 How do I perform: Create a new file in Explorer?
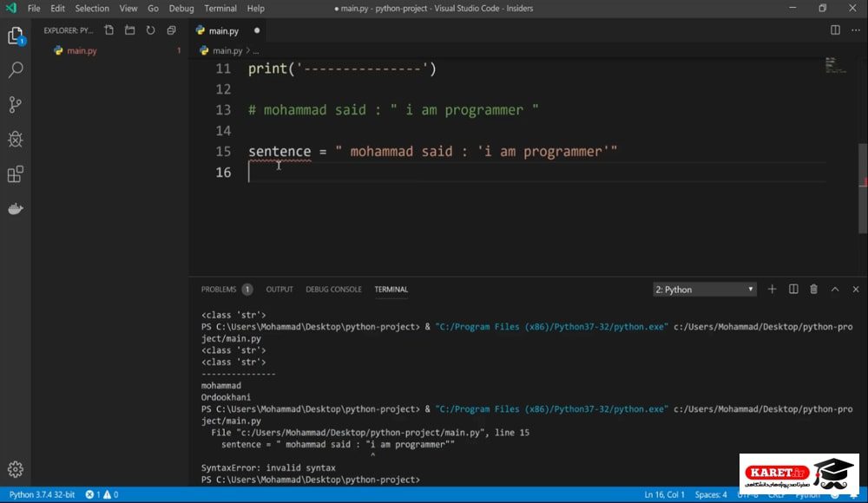[x=109, y=30]
